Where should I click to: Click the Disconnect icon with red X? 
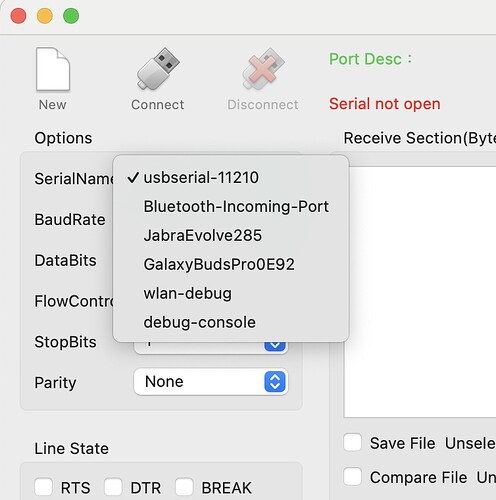pos(263,69)
